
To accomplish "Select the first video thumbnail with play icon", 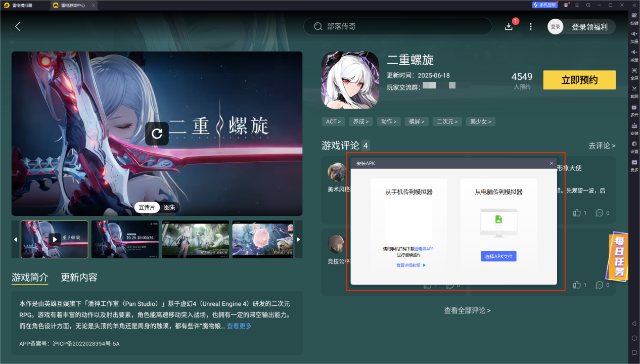I will tap(55, 239).
